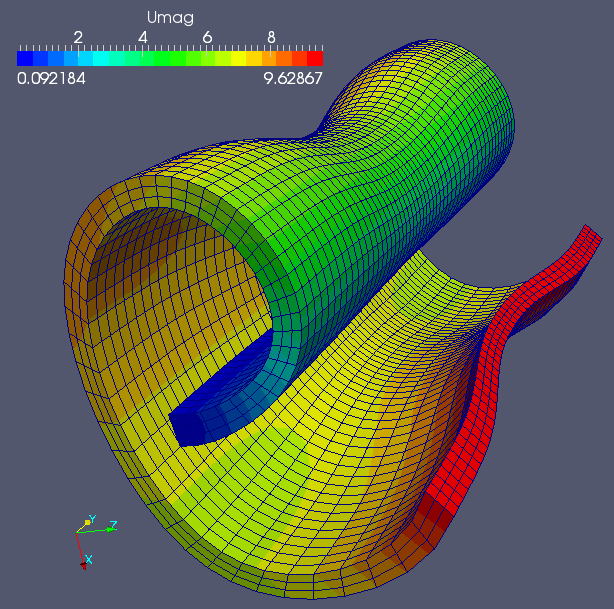
Task: Click the red end of the color bar
Action: tap(314, 58)
